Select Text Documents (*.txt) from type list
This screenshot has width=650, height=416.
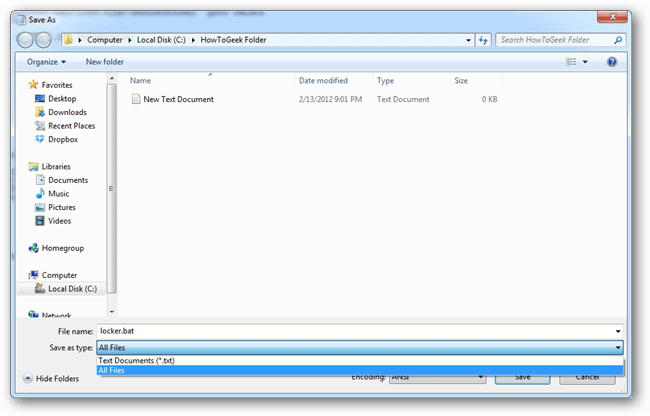pos(136,360)
